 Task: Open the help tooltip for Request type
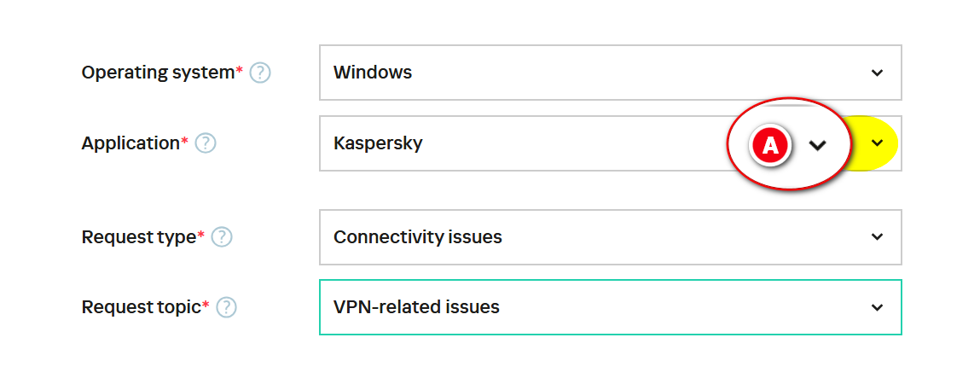222,237
